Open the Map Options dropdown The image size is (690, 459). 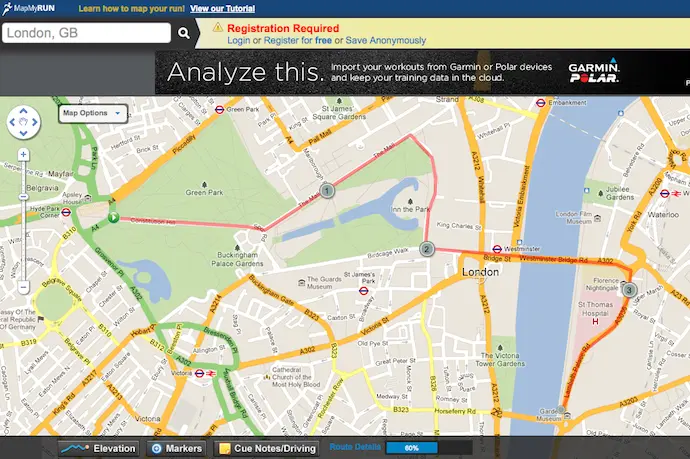pos(92,113)
